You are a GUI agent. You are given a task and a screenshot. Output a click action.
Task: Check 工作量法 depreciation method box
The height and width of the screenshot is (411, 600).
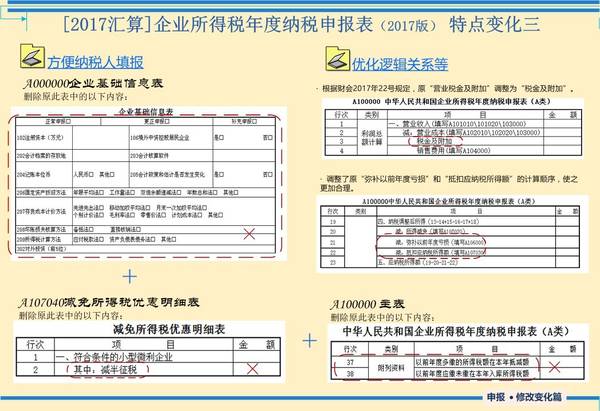click(132, 192)
